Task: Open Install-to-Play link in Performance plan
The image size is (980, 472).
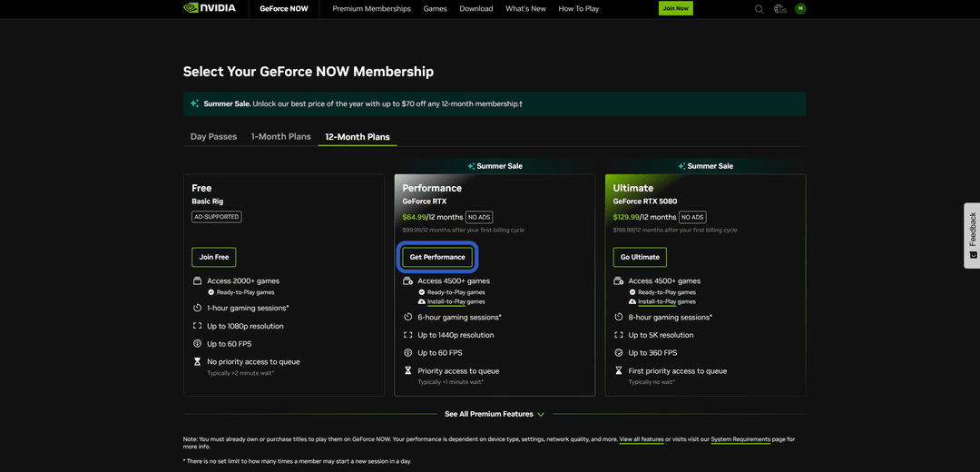Action: (x=446, y=301)
